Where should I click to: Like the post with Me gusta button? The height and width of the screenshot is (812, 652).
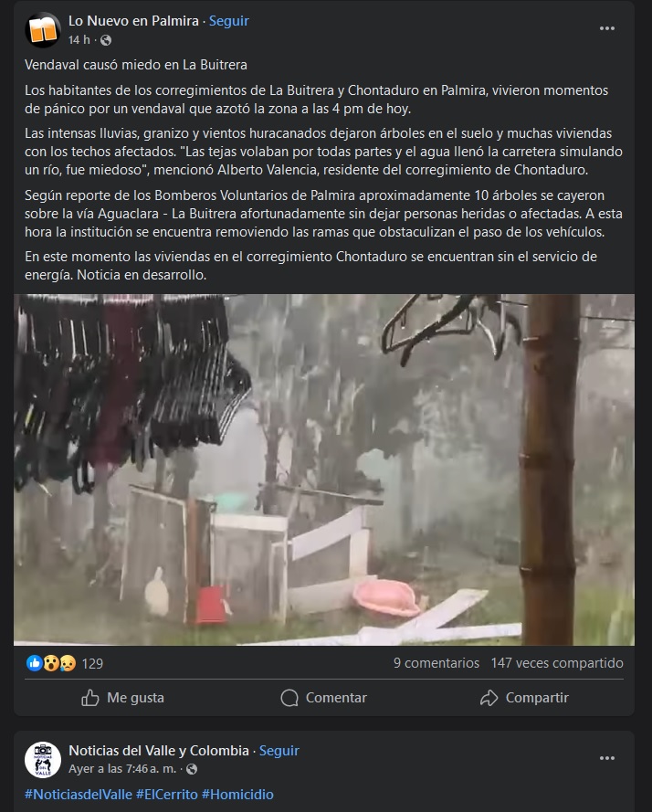(x=122, y=698)
